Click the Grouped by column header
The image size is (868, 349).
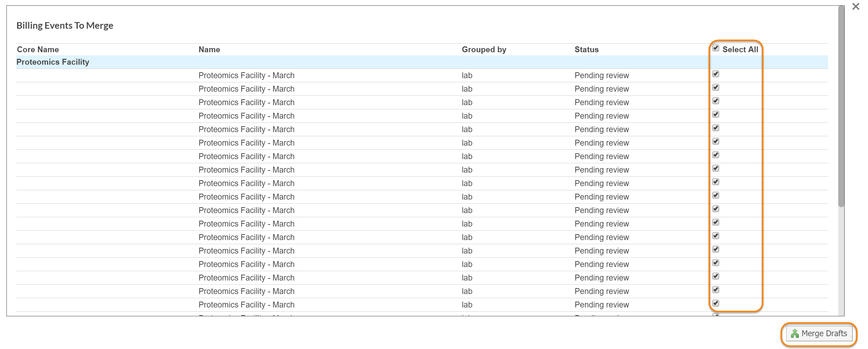point(484,49)
